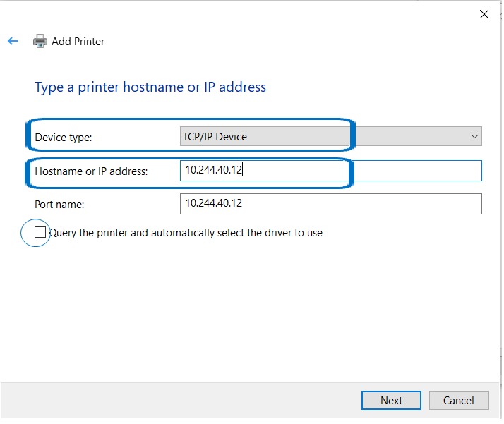Screen dimensions: 504x424
Task: Click the 'Port name:' label
Action: point(59,204)
